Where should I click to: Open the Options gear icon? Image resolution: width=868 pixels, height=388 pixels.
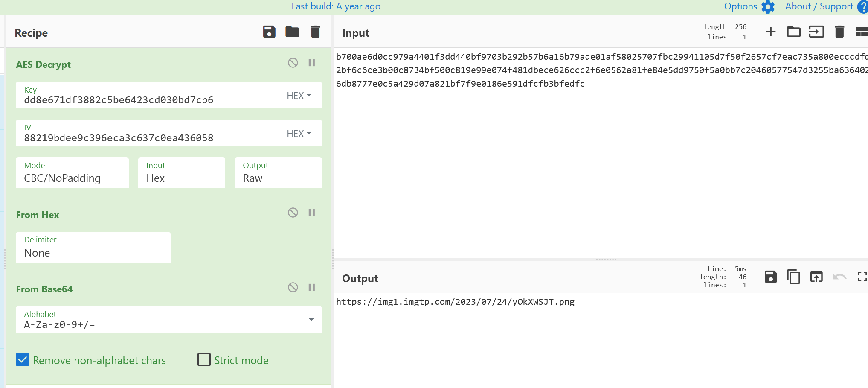coord(768,7)
